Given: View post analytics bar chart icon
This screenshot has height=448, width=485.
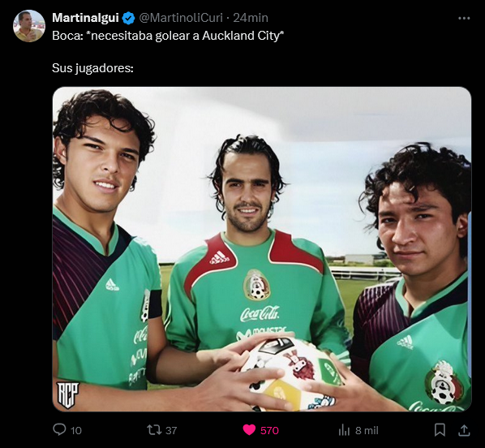Looking at the screenshot, I should click(344, 430).
